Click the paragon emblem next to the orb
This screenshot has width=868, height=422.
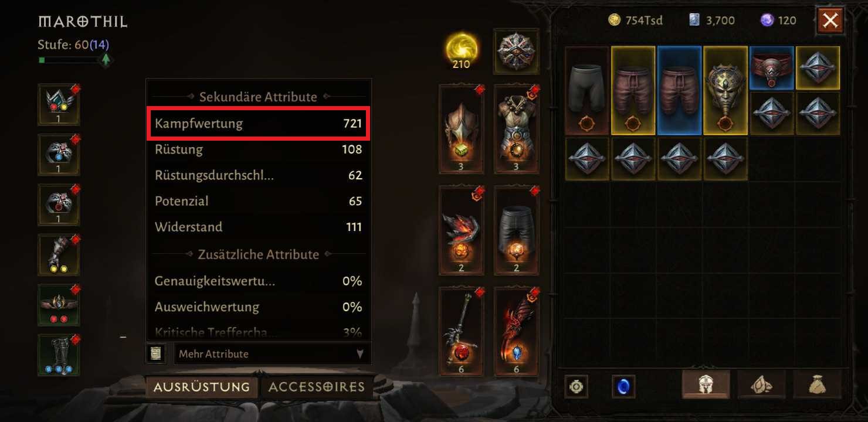(x=516, y=51)
